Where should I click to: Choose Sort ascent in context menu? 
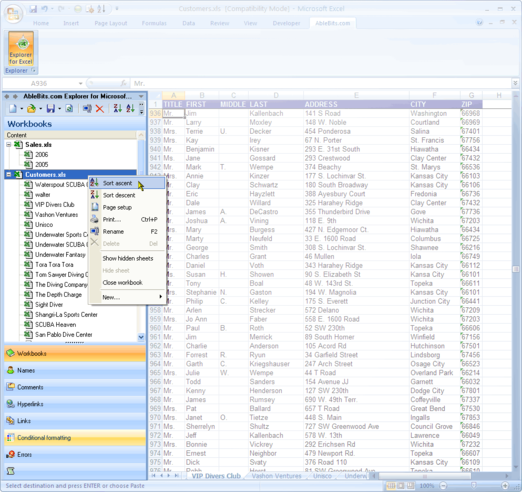click(127, 183)
